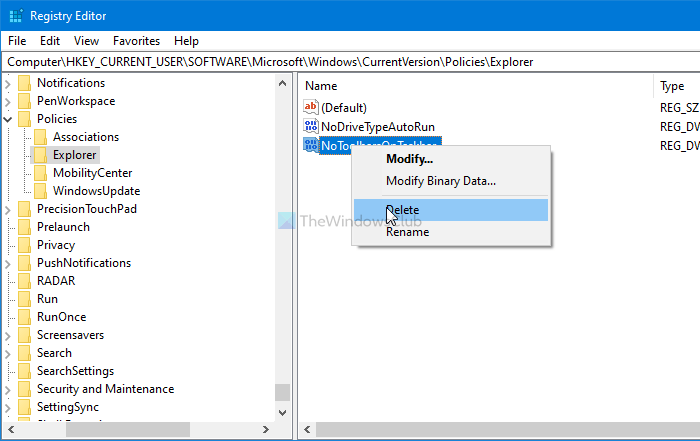Click the tree pane scroll left arrow
Screen dimensions: 700x441
11,429
